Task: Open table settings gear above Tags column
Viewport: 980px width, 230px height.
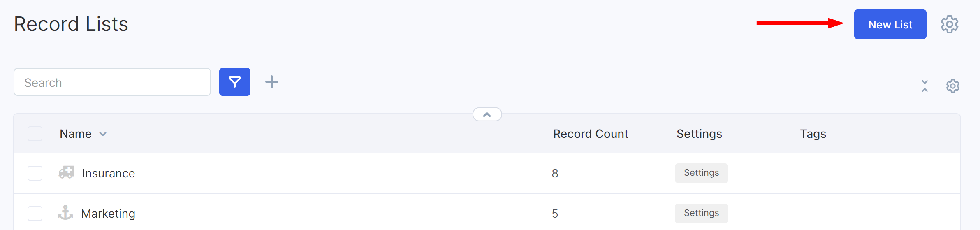Action: [x=952, y=86]
